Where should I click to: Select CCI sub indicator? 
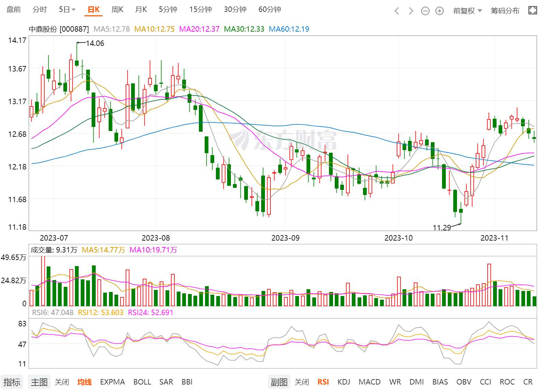point(485,382)
